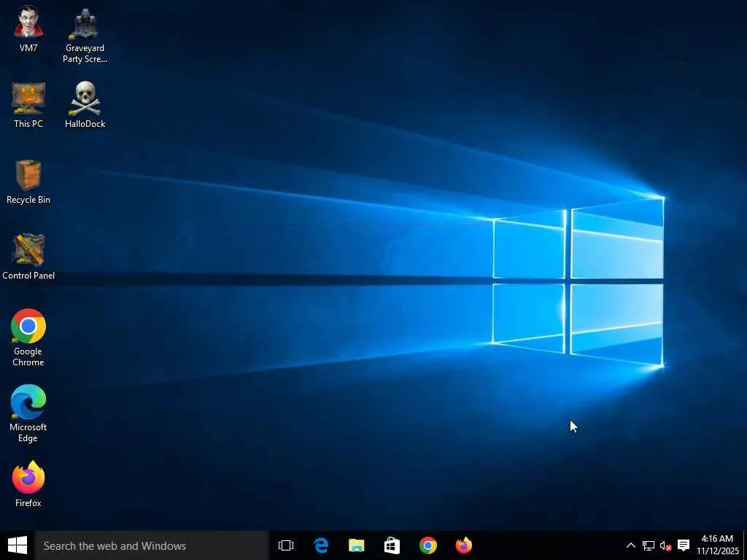Open the taskbar clock showing 4:16 AM
Screen dimensions: 747x560
pos(718,545)
